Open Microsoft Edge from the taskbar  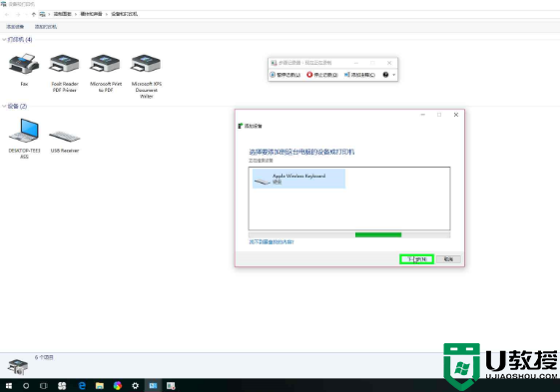[82, 386]
